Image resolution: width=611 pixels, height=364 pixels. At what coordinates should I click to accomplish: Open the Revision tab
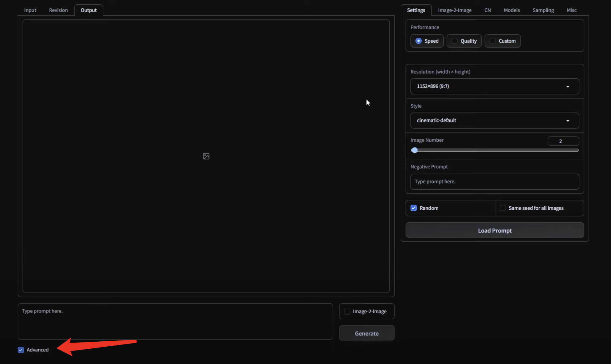tap(58, 10)
